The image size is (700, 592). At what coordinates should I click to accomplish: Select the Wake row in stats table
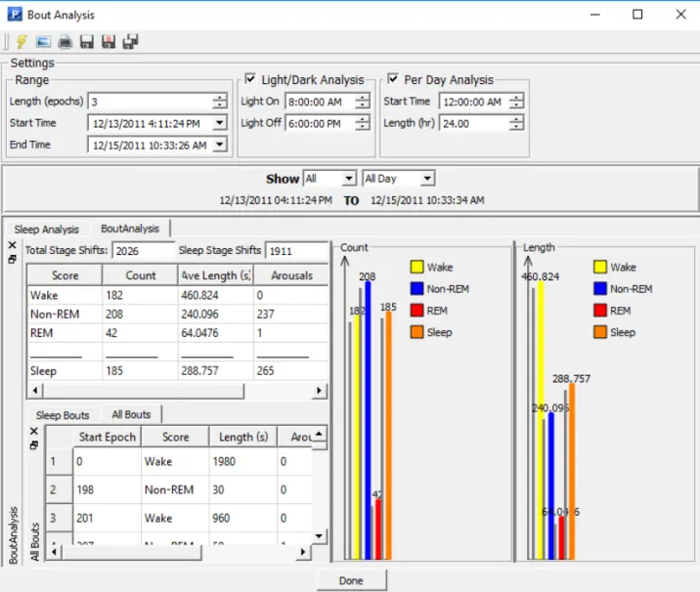(x=178, y=295)
